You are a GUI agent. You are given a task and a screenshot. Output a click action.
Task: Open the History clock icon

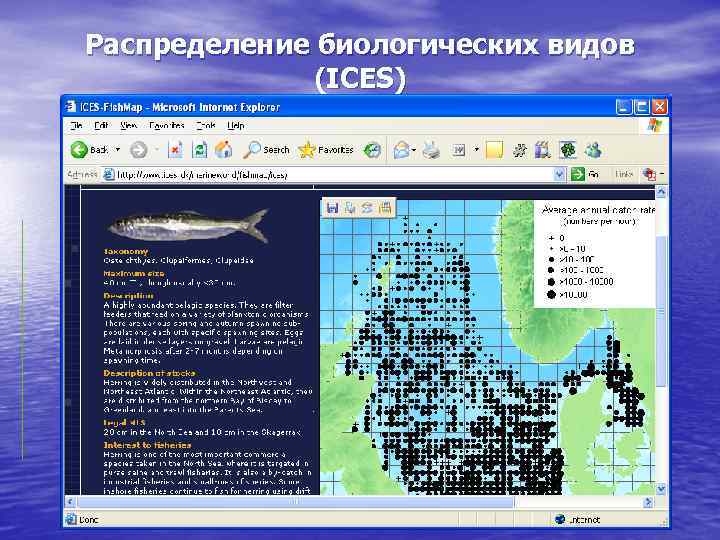coord(372,150)
